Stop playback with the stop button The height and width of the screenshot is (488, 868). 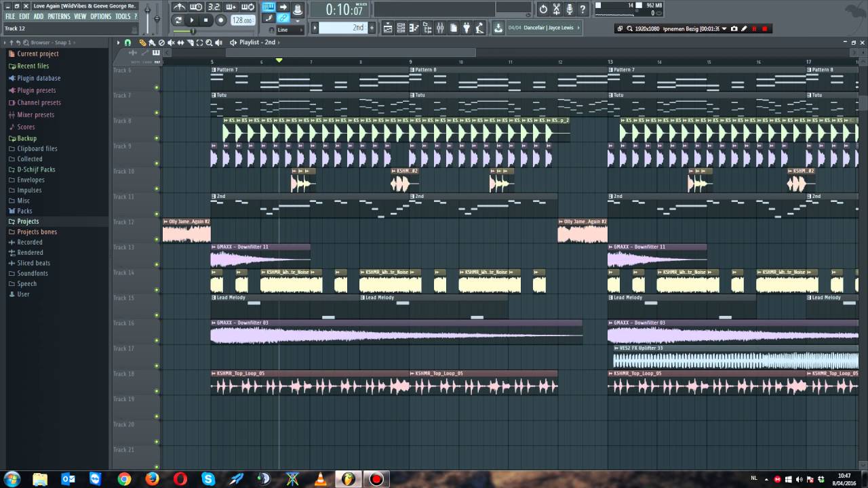[206, 20]
